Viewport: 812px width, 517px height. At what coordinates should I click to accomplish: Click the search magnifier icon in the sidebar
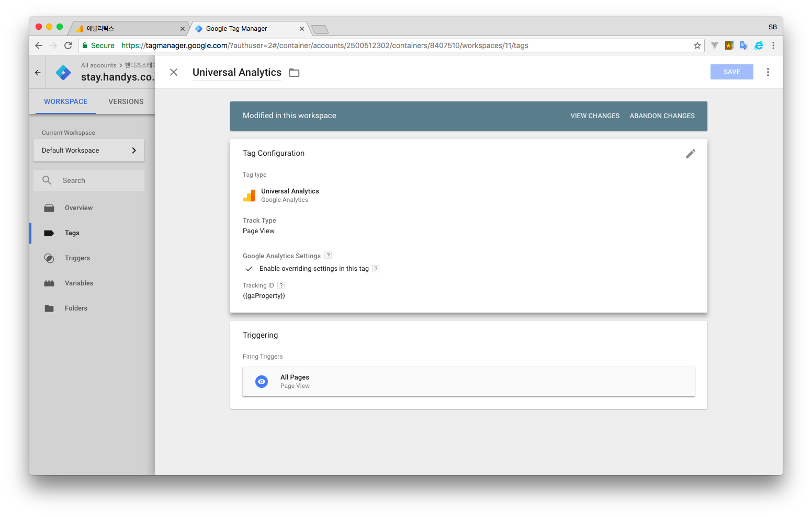point(47,180)
